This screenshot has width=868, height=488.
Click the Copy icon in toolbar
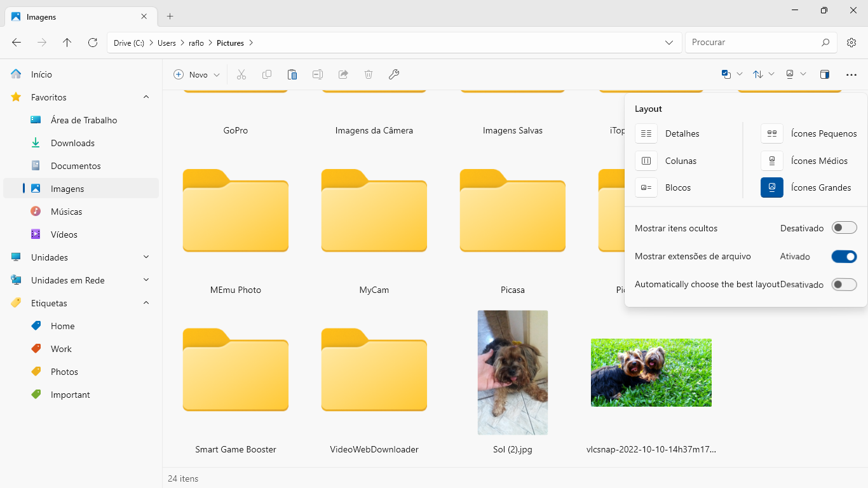point(267,74)
